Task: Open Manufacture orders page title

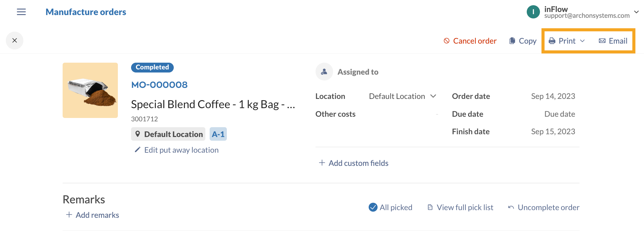Action: pyautogui.click(x=86, y=12)
